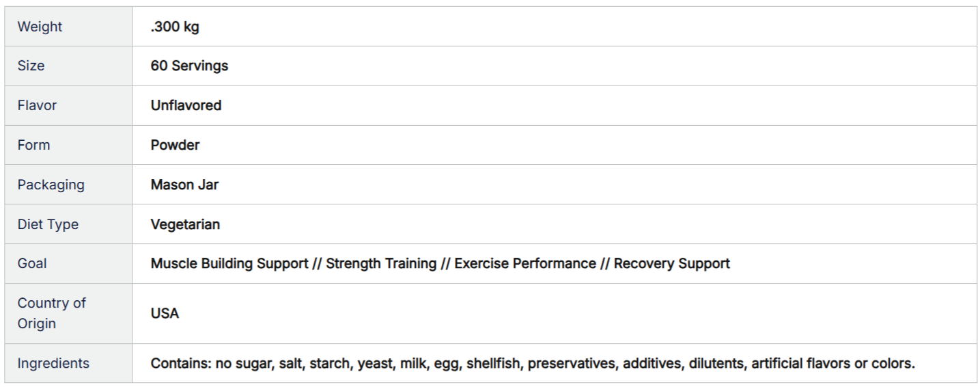
Task: Select the Mason Jar value
Action: 184,185
